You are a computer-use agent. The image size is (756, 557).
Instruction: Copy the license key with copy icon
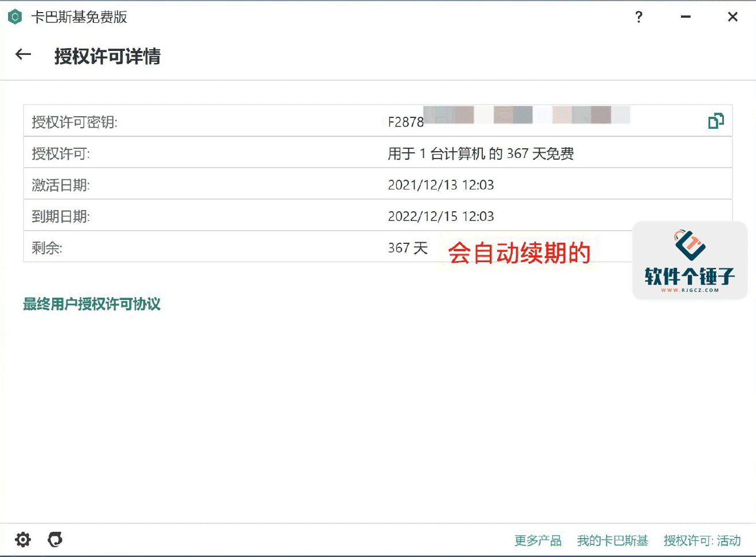click(715, 121)
